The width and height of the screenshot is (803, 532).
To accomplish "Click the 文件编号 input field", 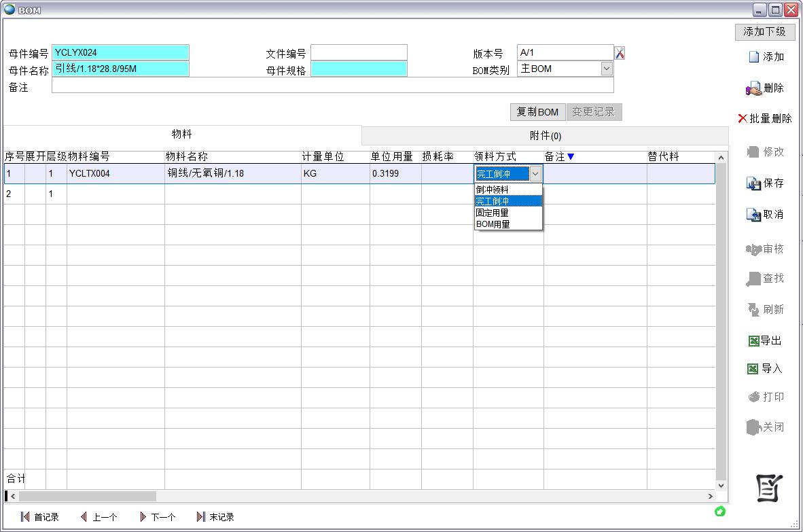I will pyautogui.click(x=359, y=53).
